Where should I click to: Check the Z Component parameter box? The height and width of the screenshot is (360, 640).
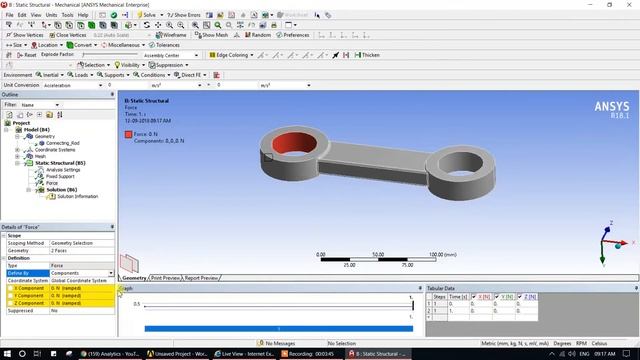[x=10, y=303]
